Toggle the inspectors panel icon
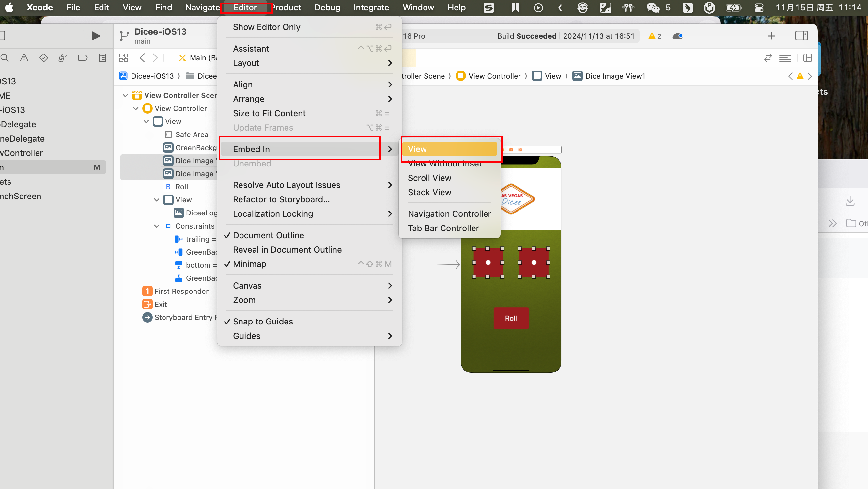The width and height of the screenshot is (868, 489). pos(801,36)
